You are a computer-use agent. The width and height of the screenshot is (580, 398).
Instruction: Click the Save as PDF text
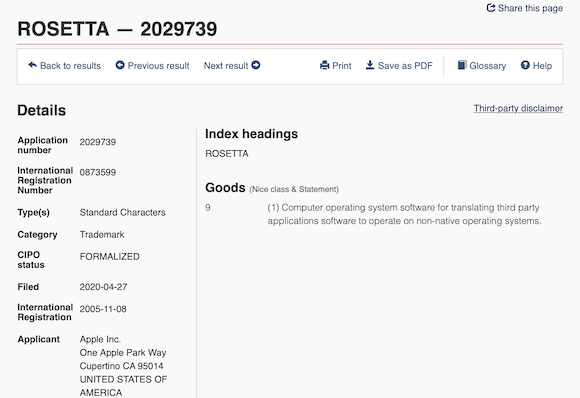point(405,66)
